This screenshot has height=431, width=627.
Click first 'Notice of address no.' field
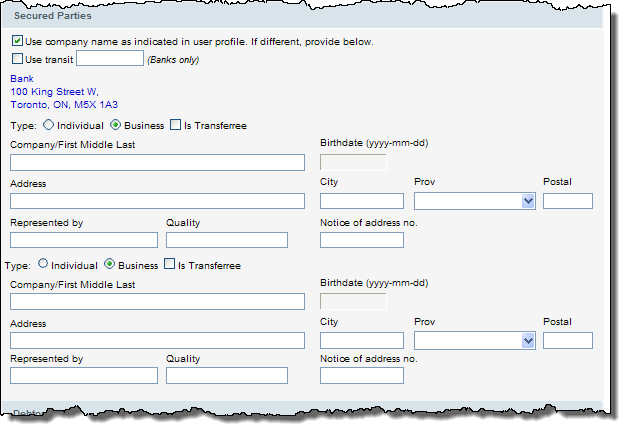[361, 240]
